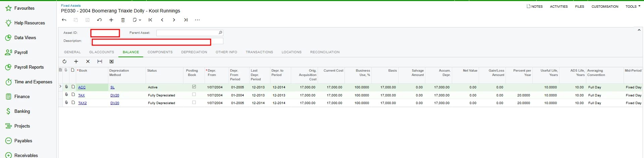Open note icon in TAX2 row

click(x=73, y=102)
